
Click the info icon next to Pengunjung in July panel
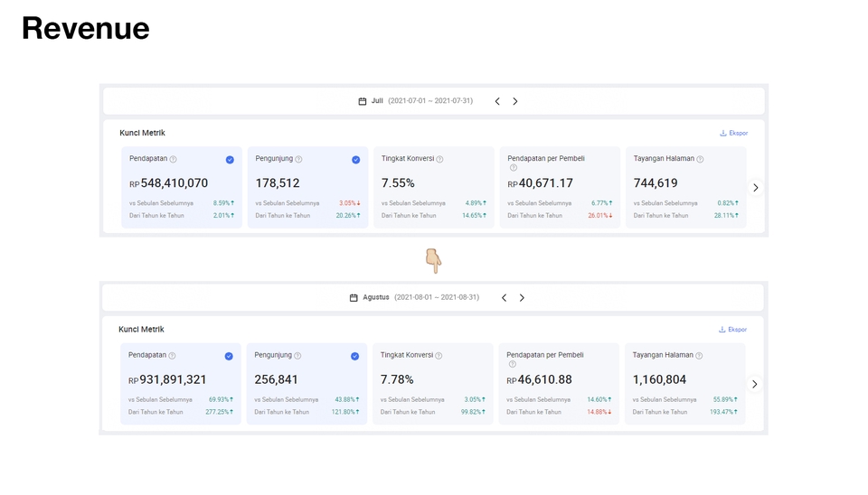pyautogui.click(x=298, y=159)
